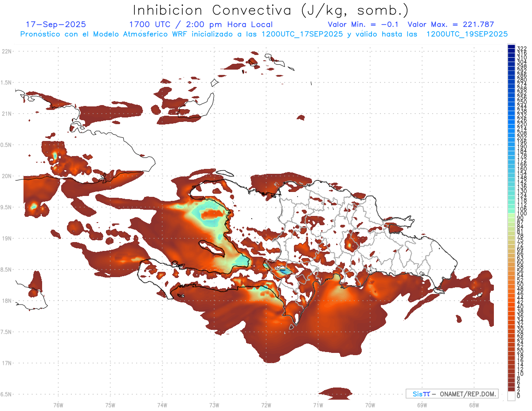Click the colorbar value '130'
Screen dimensions: 532x411
click(x=521, y=191)
